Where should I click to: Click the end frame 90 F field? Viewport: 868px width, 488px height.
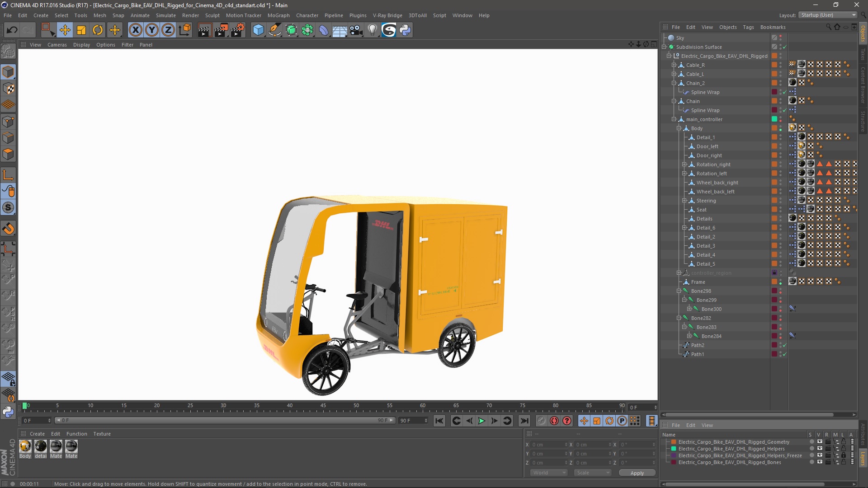413,421
